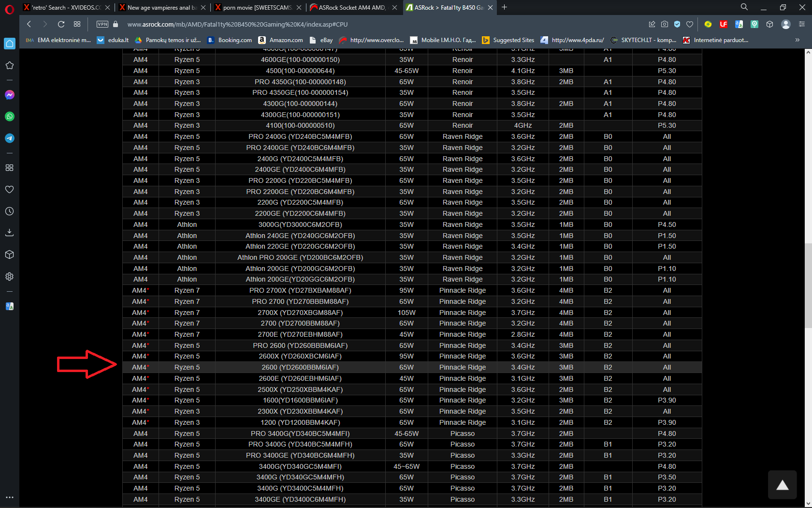Open the Booking.com bookmark
Viewport: 812px width, 508px height.
tap(230, 40)
